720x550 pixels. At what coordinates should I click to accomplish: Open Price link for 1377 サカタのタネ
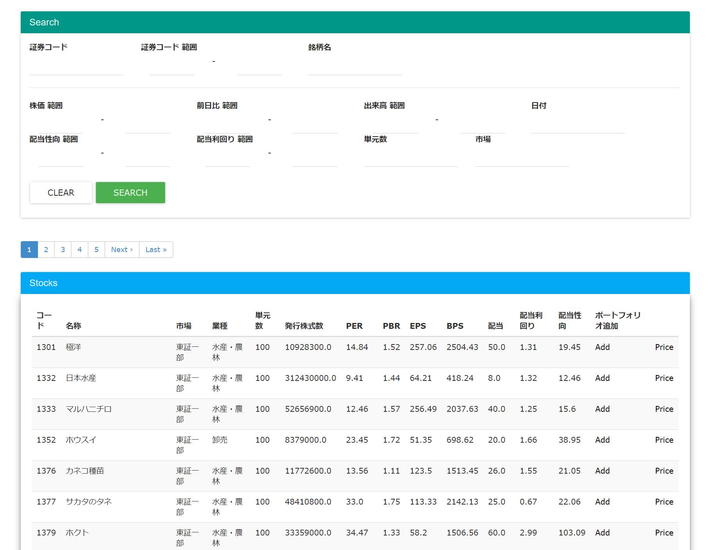[664, 502]
